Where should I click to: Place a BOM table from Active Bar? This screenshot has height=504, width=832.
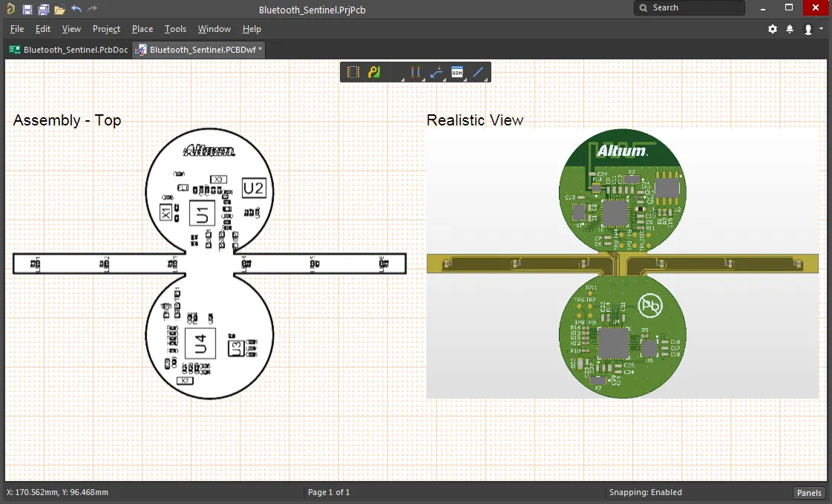pos(457,72)
